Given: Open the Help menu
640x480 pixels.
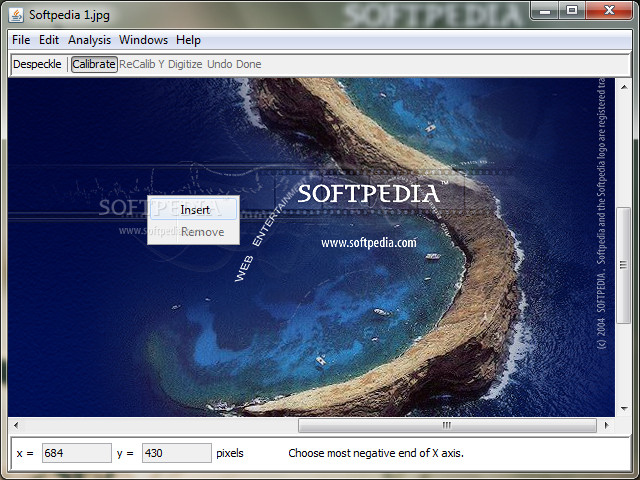Looking at the screenshot, I should [188, 40].
